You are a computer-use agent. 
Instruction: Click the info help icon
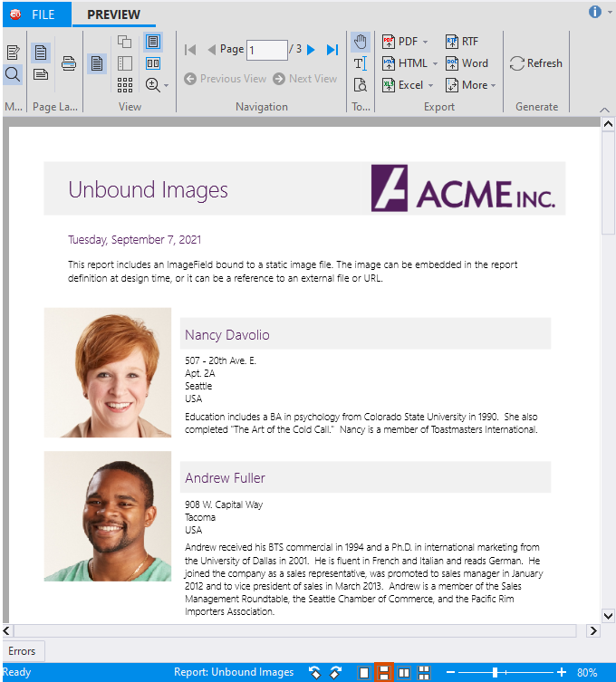[x=595, y=12]
